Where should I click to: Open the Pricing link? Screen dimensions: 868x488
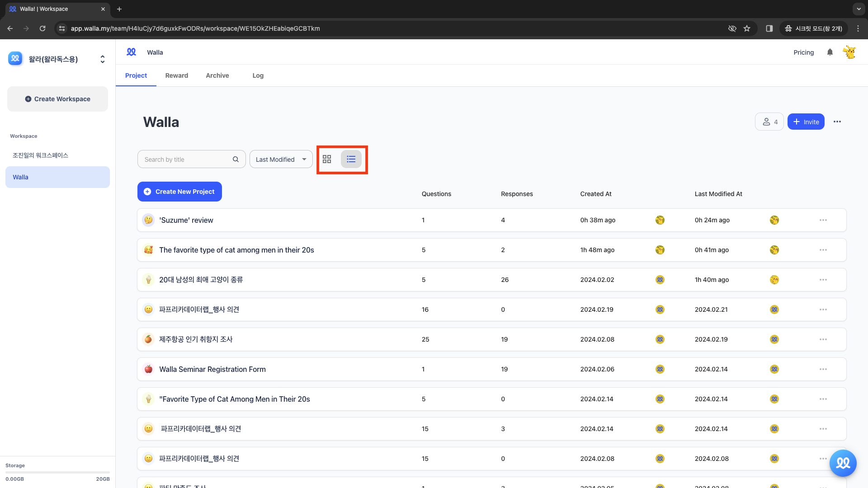[803, 52]
